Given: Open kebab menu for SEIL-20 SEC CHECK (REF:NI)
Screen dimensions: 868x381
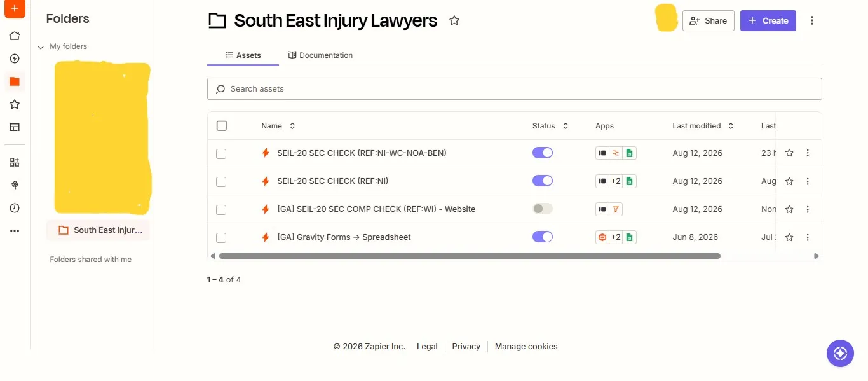Looking at the screenshot, I should click(808, 181).
